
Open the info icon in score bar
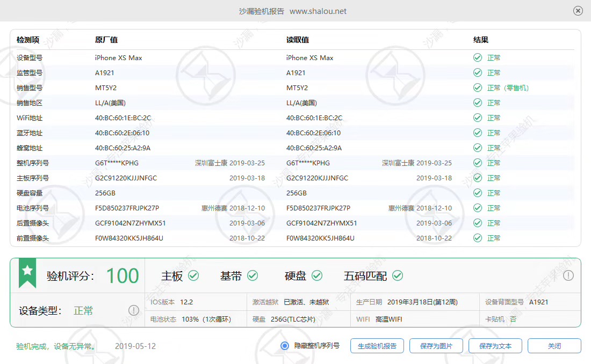pos(568,275)
